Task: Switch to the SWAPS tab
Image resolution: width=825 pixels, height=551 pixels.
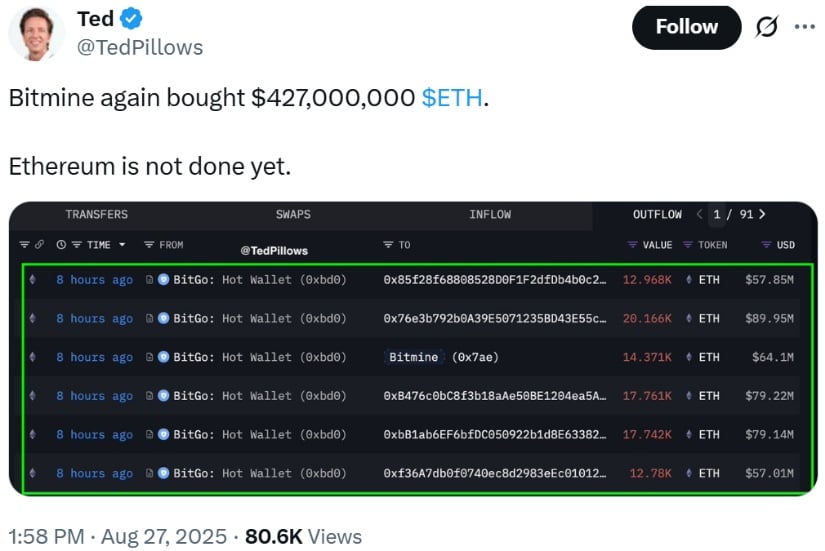Action: pos(293,214)
